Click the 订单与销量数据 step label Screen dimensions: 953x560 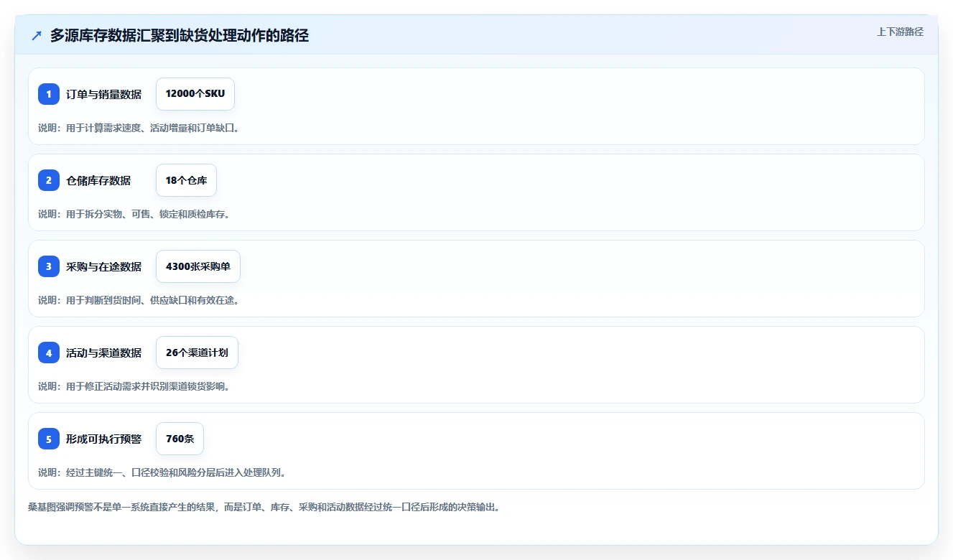point(103,94)
